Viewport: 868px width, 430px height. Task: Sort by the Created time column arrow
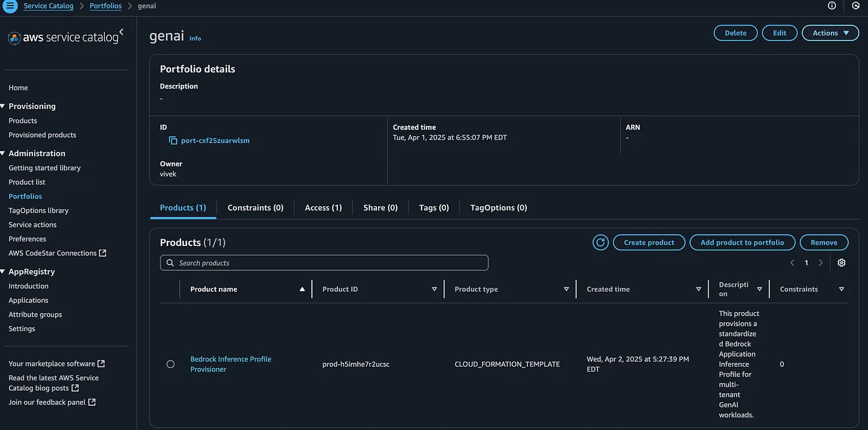point(698,289)
